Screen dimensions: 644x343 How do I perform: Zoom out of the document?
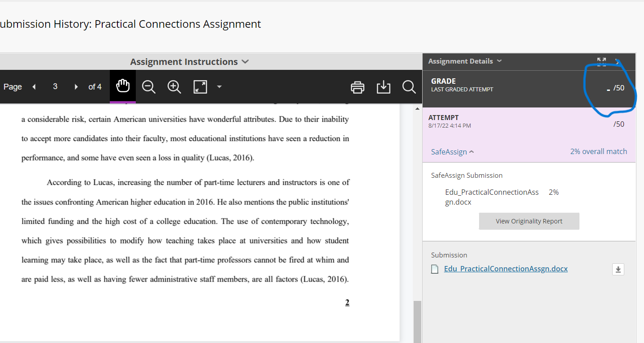[x=149, y=87]
